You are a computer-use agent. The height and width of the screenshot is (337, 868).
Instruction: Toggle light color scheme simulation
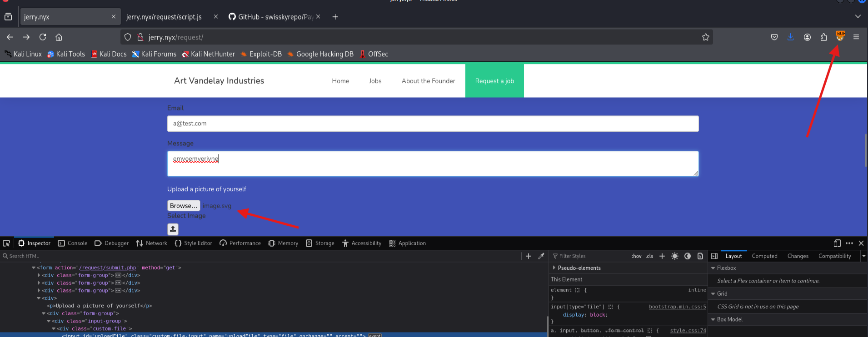tap(675, 256)
